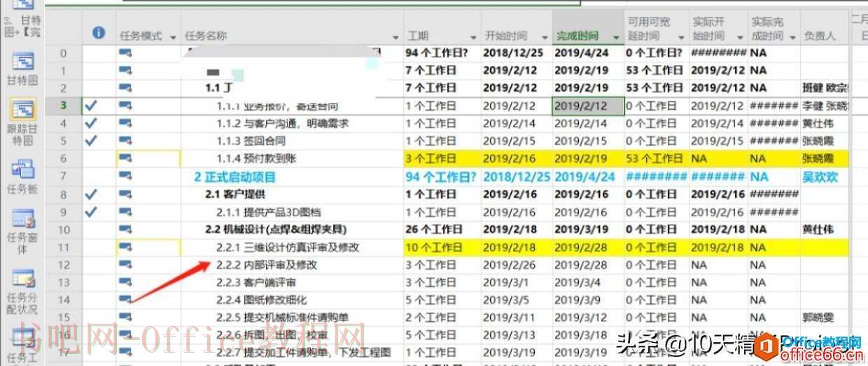Open the 开始时间 column filter dropdown

[x=545, y=37]
